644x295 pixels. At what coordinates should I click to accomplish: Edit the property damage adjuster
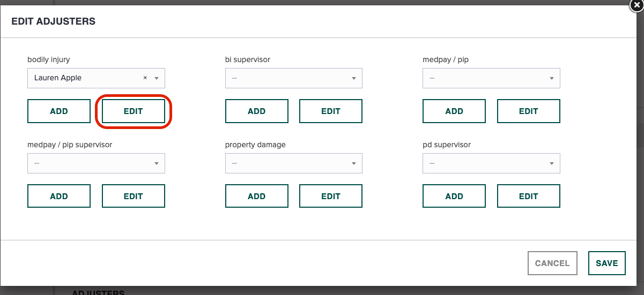(331, 196)
